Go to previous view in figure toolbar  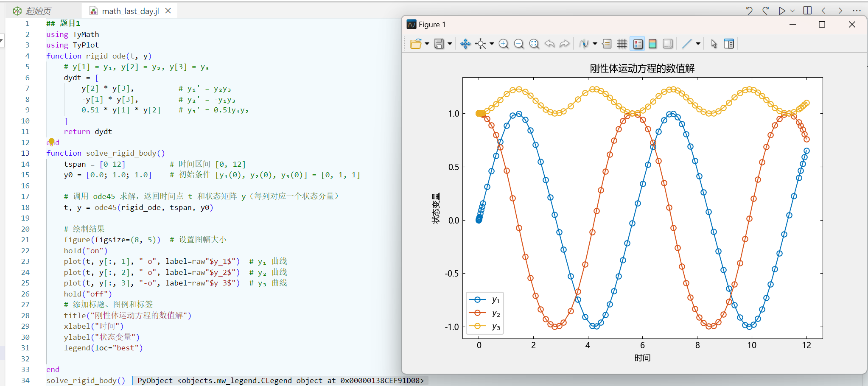tap(549, 44)
